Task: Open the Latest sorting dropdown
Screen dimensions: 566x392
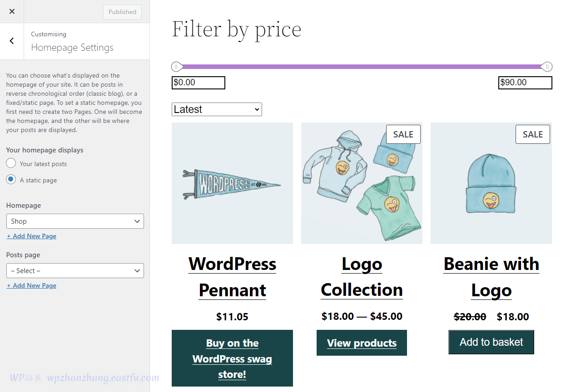Action: tap(217, 109)
